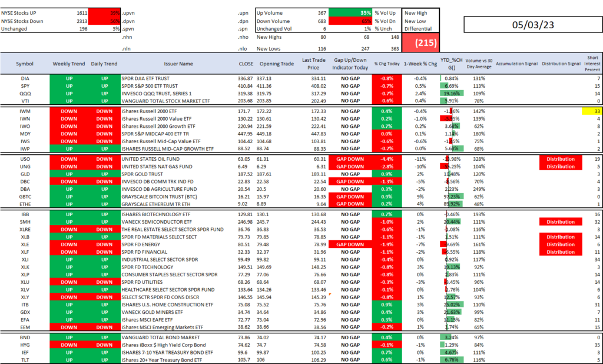603x364 pixels.
Task: Click the "Distribution Signal" column header
Action: click(561, 64)
